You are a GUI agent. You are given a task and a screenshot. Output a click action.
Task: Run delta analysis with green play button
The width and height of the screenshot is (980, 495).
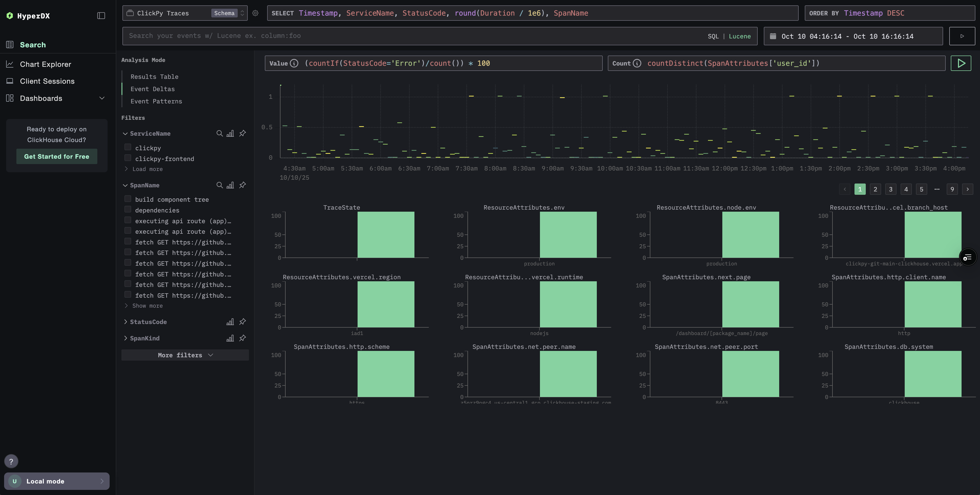coord(961,63)
